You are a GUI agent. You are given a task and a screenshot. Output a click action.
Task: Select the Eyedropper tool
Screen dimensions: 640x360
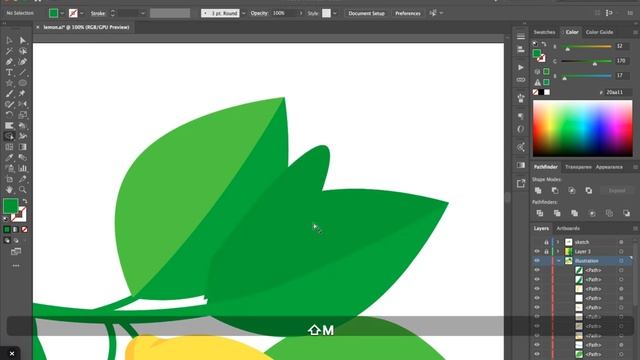tap(9, 158)
